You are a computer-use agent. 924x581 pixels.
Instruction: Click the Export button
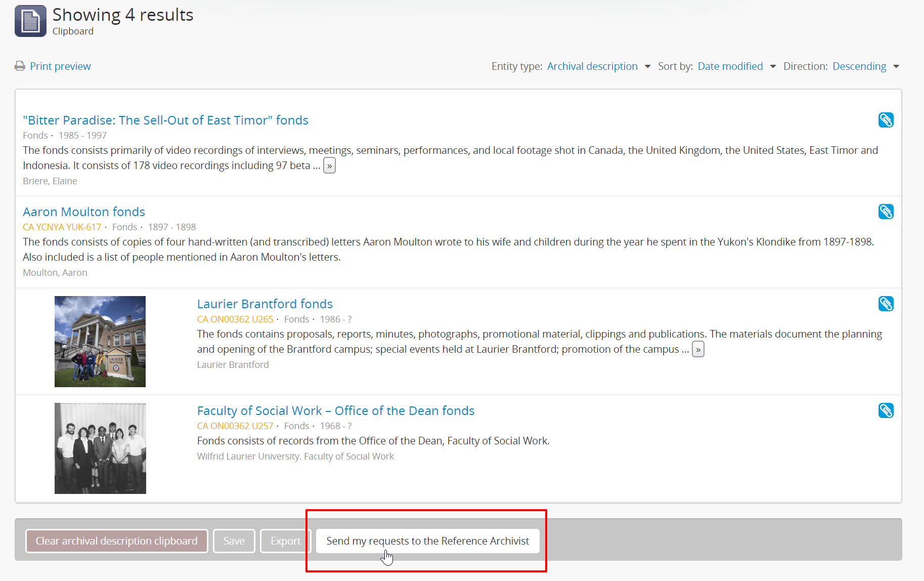(285, 541)
